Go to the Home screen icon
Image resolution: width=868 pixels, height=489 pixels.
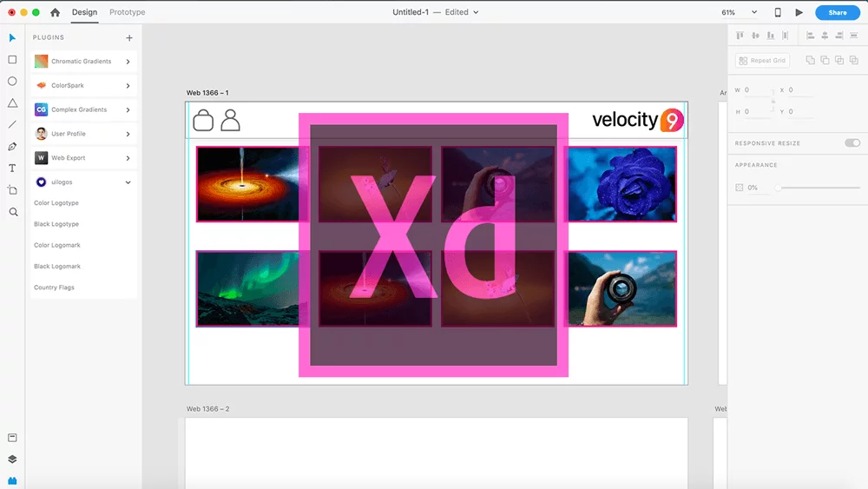(x=55, y=12)
